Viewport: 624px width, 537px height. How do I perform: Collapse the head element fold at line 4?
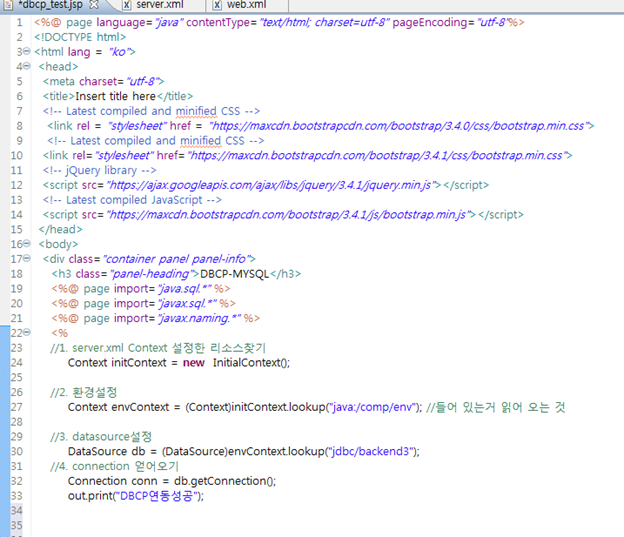pos(27,66)
